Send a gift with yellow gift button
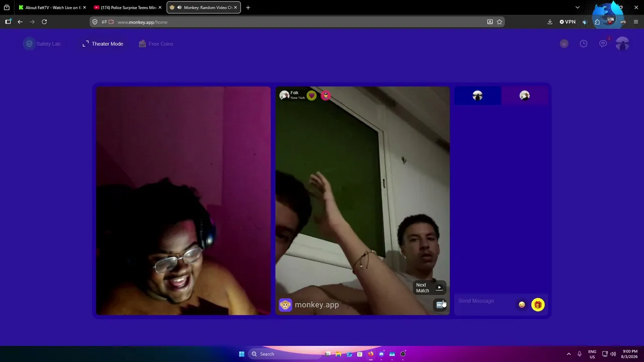 (x=538, y=305)
